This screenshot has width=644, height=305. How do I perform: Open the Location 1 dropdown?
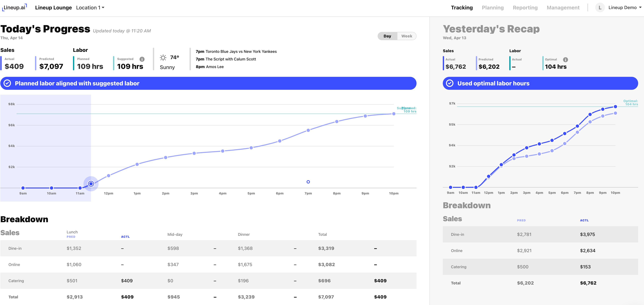pos(90,8)
